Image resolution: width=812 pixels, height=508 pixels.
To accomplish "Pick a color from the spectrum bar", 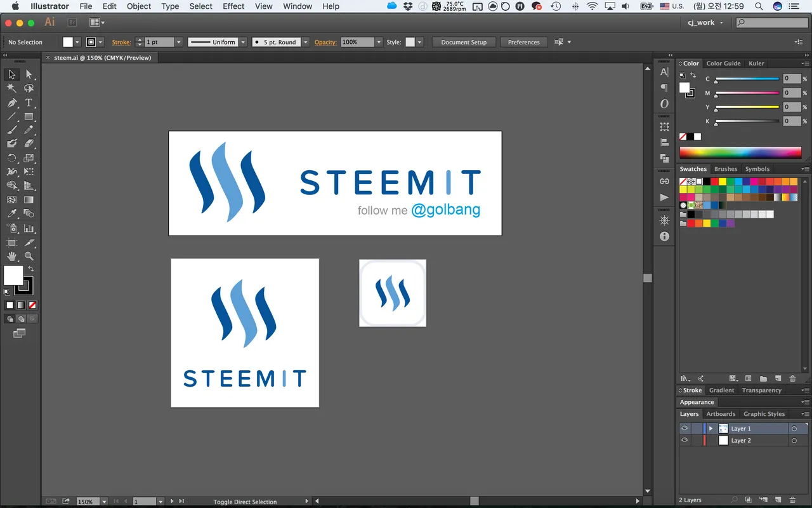I will coord(740,152).
